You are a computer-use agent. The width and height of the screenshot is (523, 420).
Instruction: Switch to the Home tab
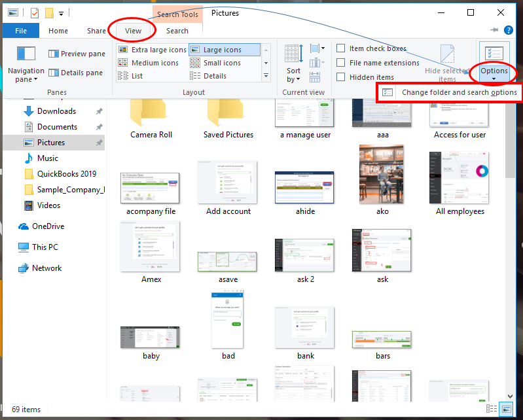coord(58,31)
